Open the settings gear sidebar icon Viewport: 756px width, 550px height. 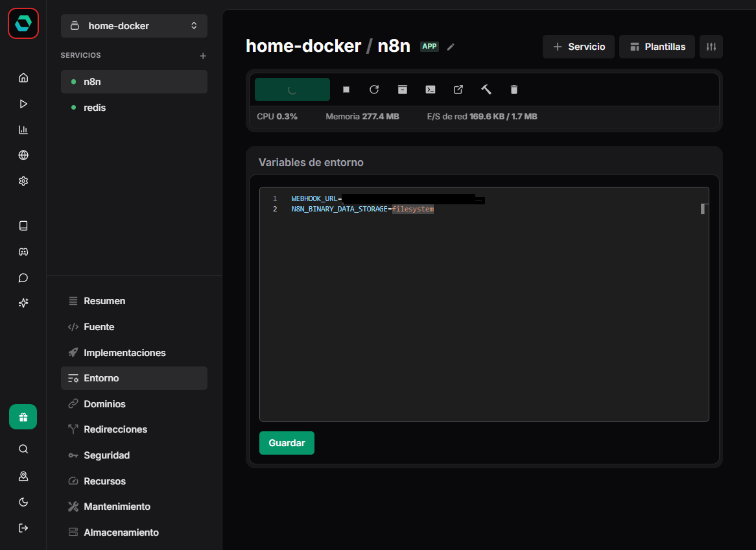(23, 181)
